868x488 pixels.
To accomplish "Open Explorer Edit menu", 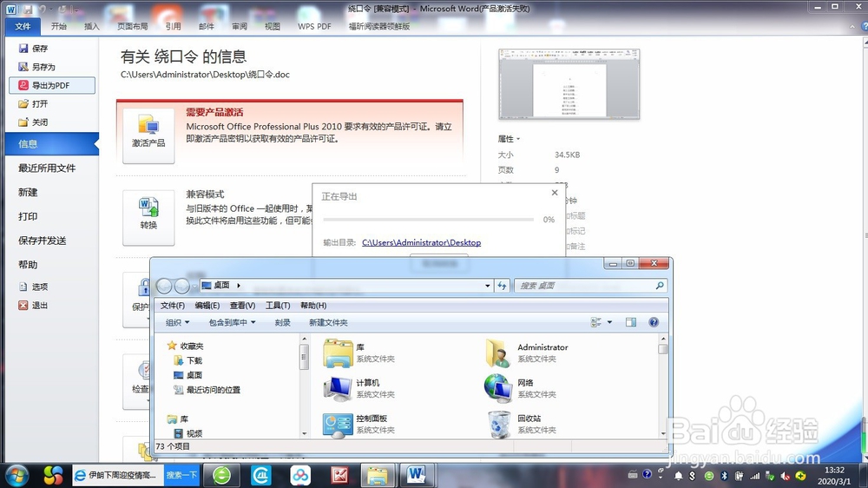I will point(207,306).
